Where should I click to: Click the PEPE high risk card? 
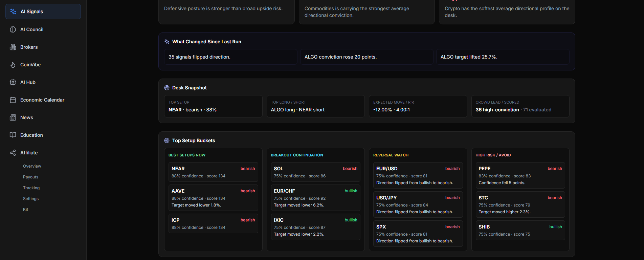tap(520, 175)
